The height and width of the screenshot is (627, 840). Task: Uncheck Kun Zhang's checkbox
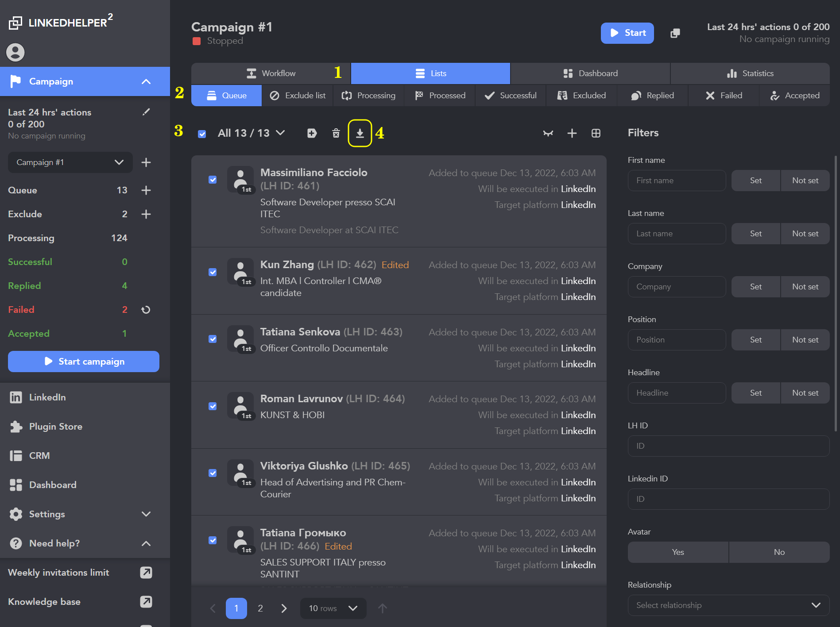[213, 272]
